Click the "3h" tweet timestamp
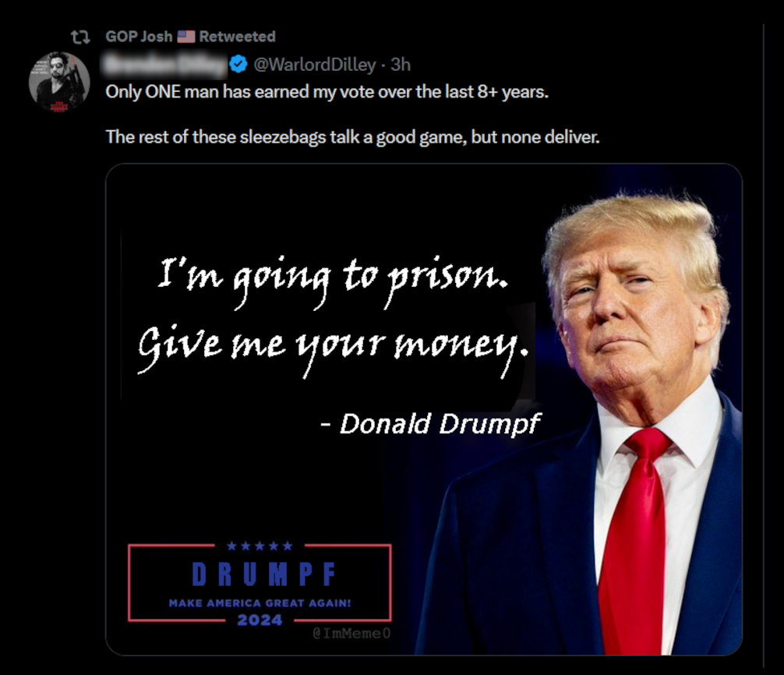 coord(401,65)
